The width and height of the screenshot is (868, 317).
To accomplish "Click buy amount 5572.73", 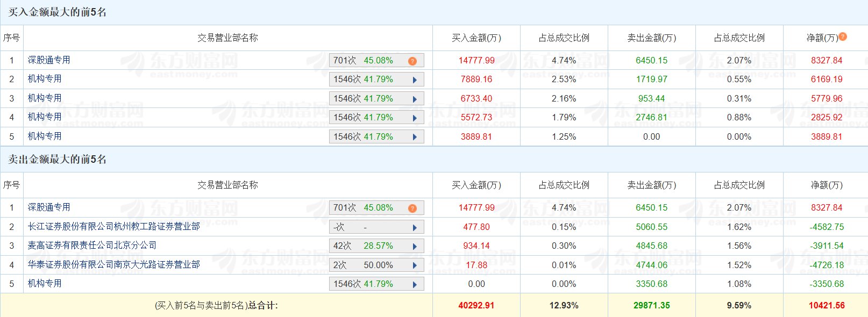I will (476, 117).
